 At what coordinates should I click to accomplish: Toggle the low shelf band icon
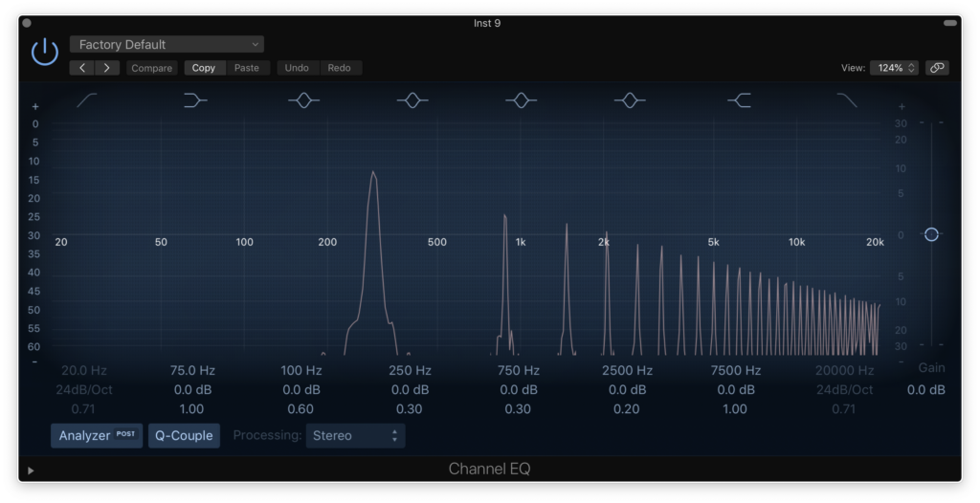click(195, 99)
